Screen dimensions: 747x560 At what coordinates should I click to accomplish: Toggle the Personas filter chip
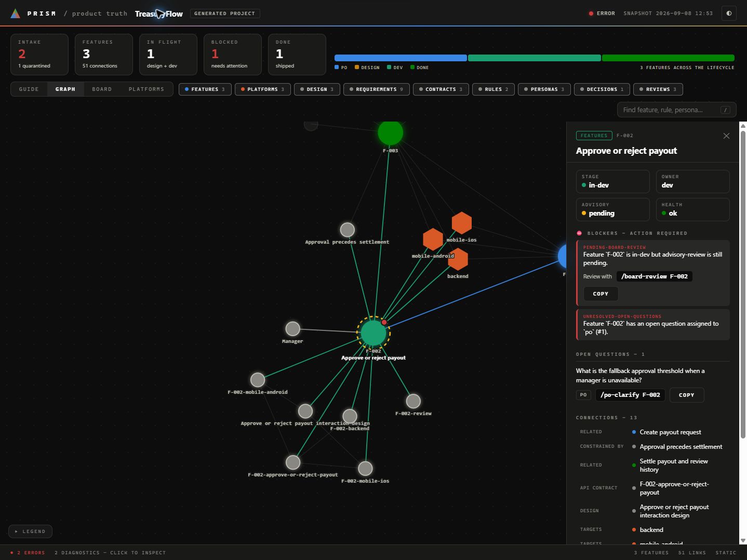(x=544, y=89)
